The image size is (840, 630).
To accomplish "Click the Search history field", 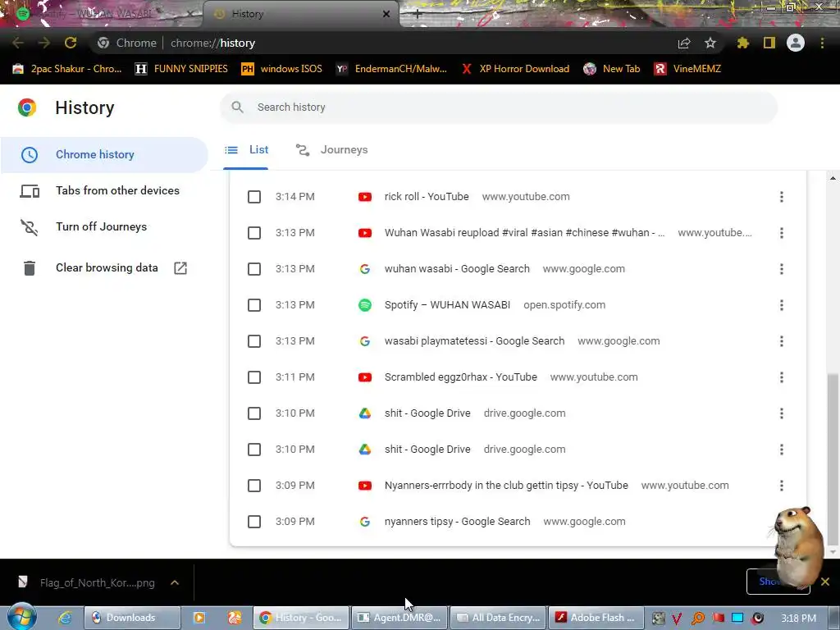I will tap(499, 107).
